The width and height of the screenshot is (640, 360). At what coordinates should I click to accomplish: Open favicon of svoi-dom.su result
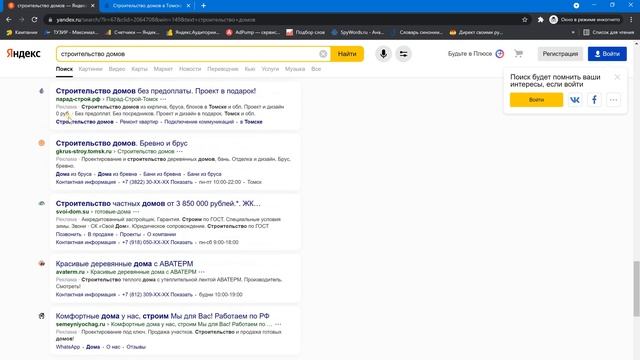click(42, 203)
